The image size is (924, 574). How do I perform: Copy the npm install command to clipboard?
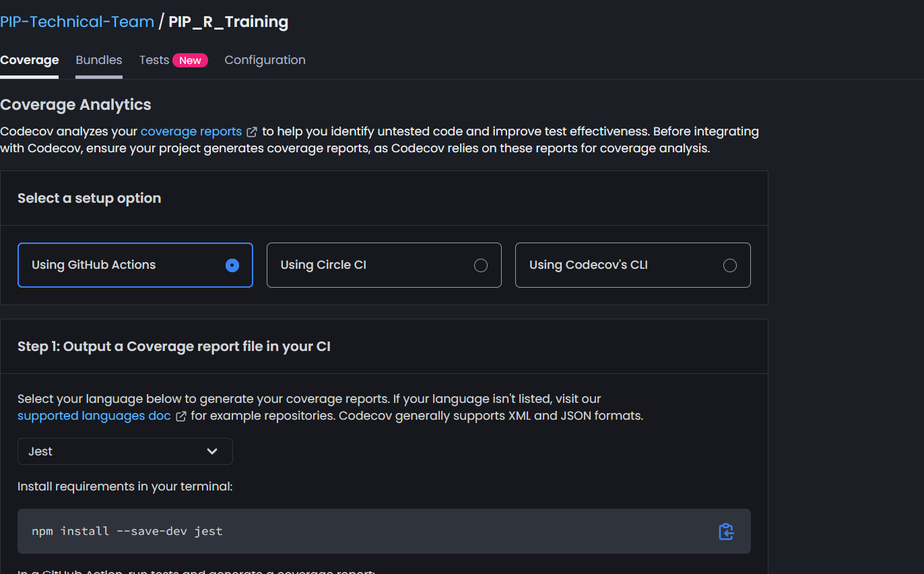(x=725, y=532)
